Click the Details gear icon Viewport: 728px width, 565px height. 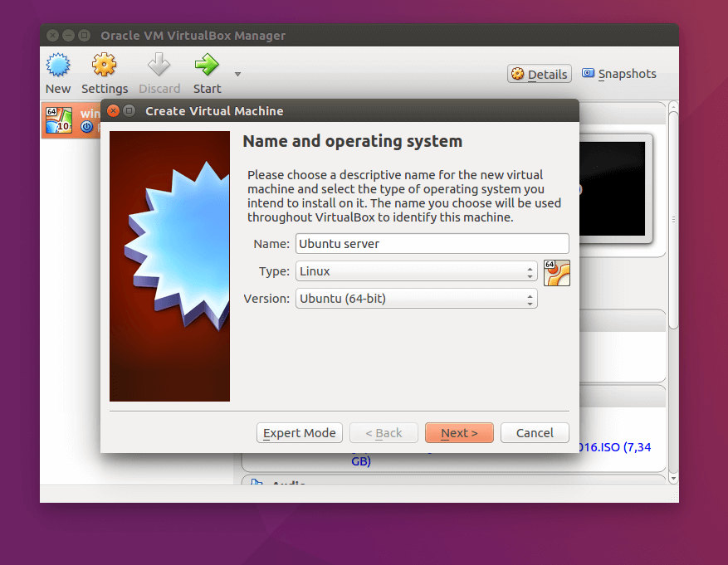click(x=518, y=74)
